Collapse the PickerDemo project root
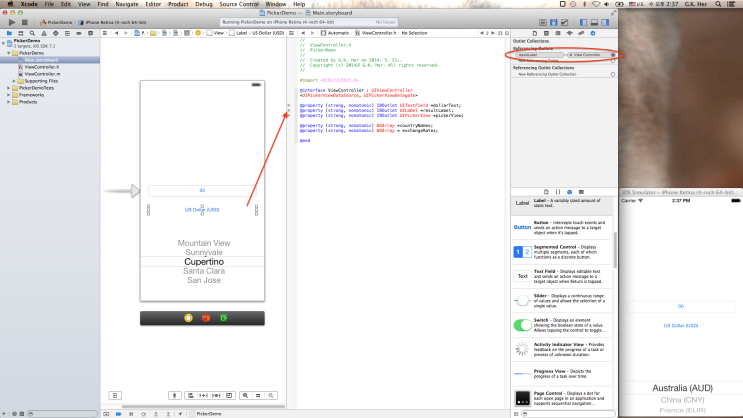This screenshot has height=418, width=743. coord(4,43)
